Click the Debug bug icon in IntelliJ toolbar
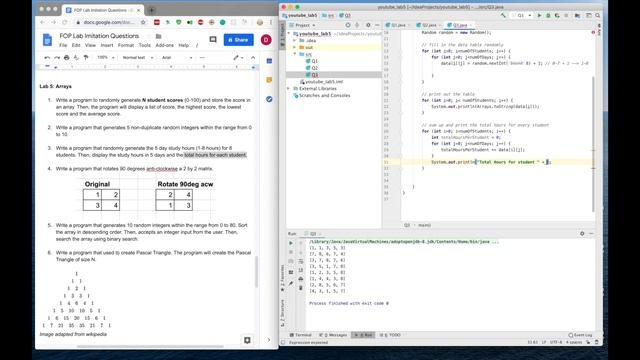This screenshot has height=360, width=640. [548, 16]
